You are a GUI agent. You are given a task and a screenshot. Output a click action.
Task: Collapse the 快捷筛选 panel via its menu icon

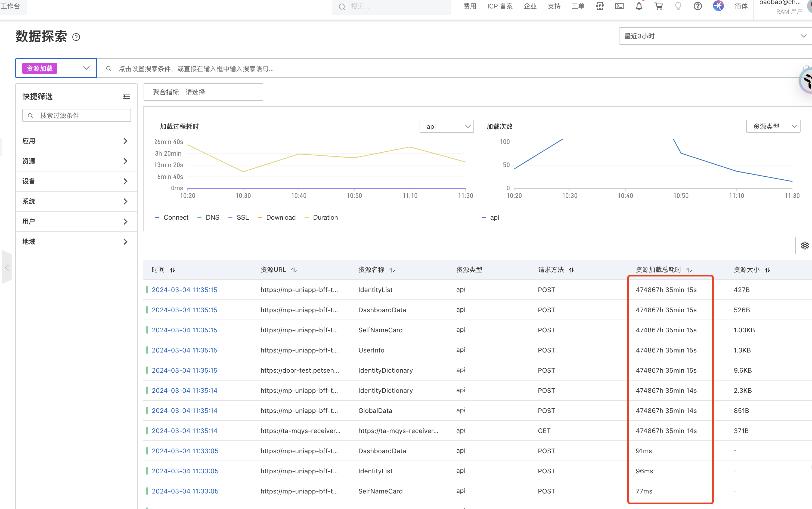(127, 96)
